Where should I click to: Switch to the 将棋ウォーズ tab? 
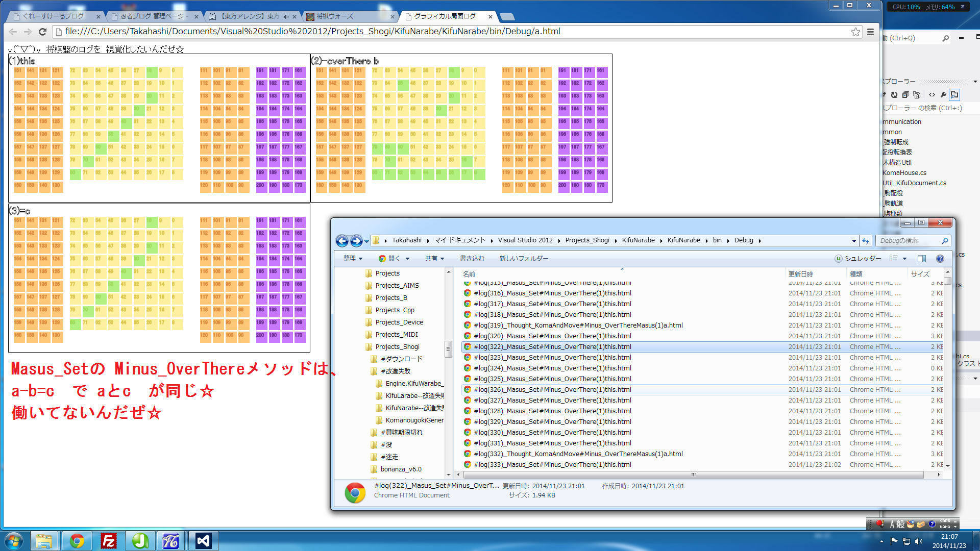click(x=334, y=17)
